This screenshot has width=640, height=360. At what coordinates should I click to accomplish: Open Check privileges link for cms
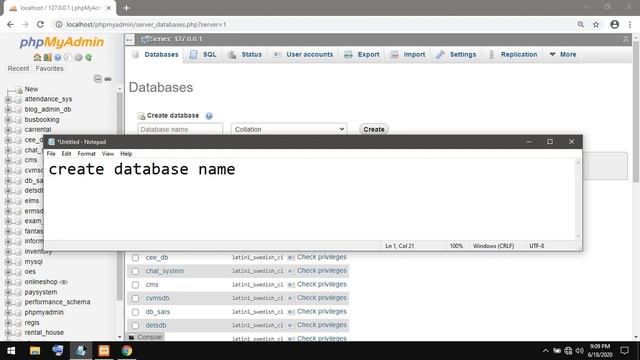coord(322,284)
